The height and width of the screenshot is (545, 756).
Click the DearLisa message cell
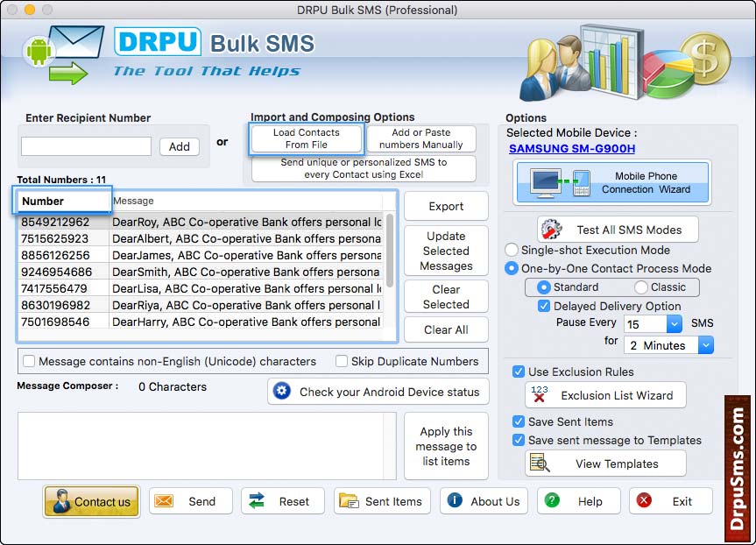pos(246,288)
